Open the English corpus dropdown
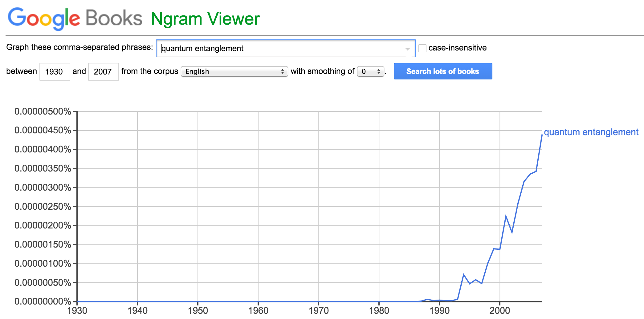This screenshot has height=319, width=644. tap(234, 71)
